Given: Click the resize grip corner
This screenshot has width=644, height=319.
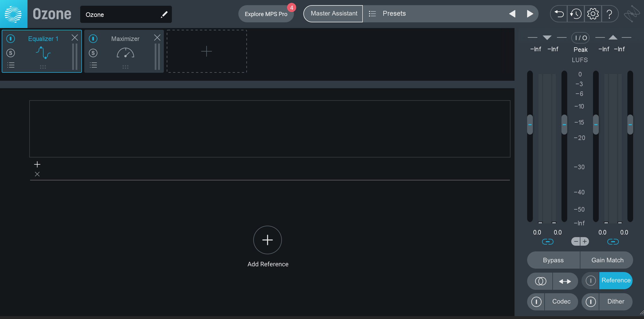Looking at the screenshot, I should coord(642,313).
